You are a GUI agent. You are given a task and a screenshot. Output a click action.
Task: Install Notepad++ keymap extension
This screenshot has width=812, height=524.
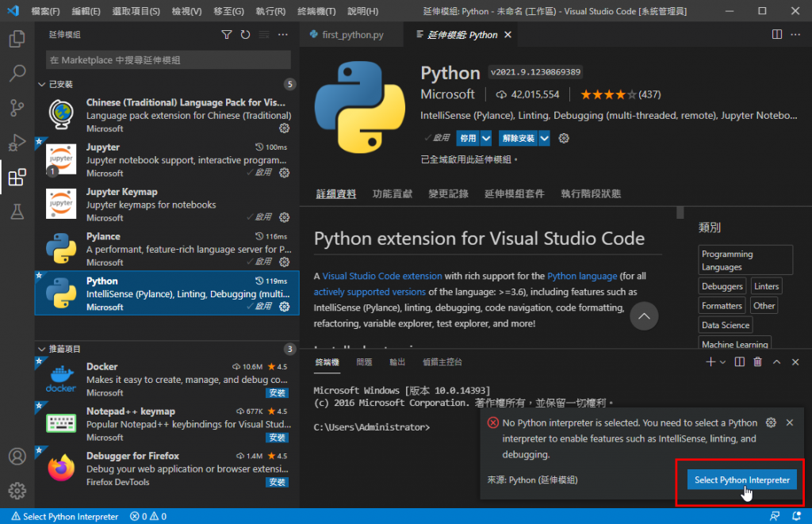[x=277, y=438]
